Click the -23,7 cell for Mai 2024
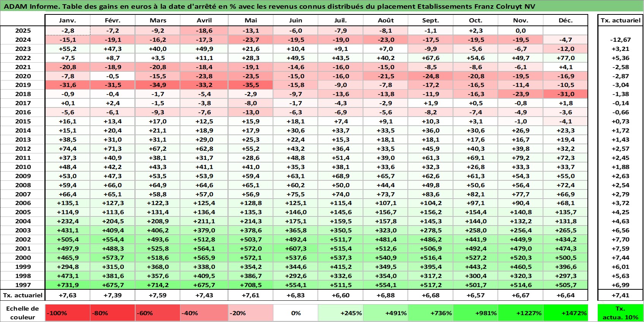Viewport: 644px width, 322px height. (251, 40)
